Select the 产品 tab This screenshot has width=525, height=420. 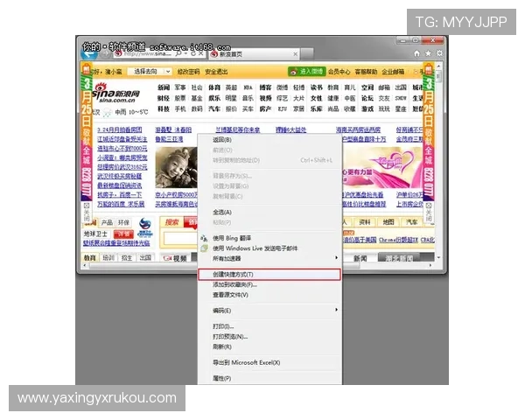(x=107, y=222)
